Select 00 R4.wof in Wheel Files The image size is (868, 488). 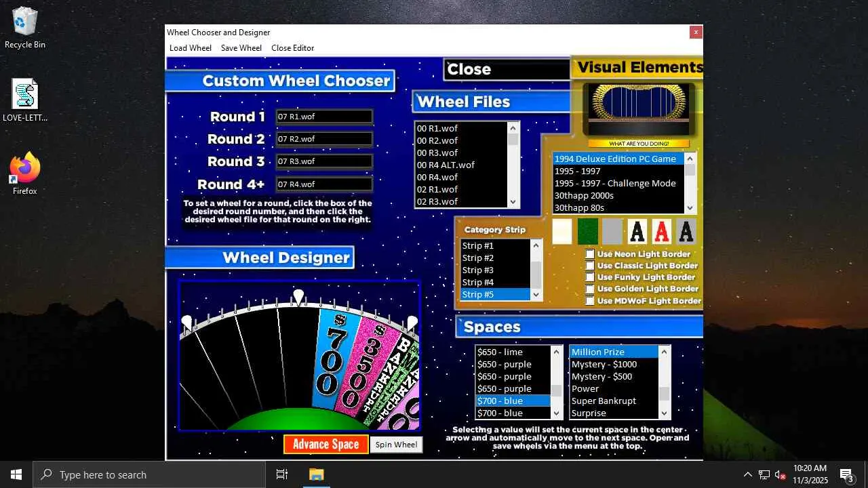(x=461, y=177)
